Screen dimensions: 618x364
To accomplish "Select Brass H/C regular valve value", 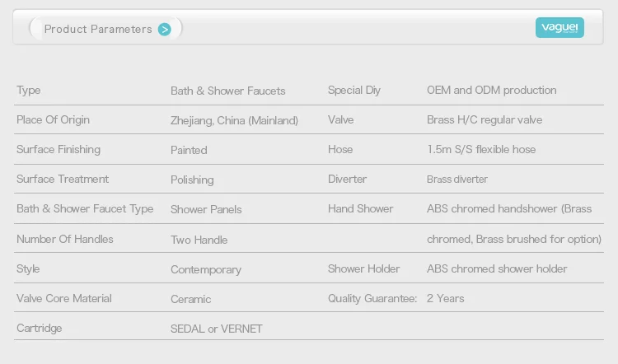I will pyautogui.click(x=485, y=120).
